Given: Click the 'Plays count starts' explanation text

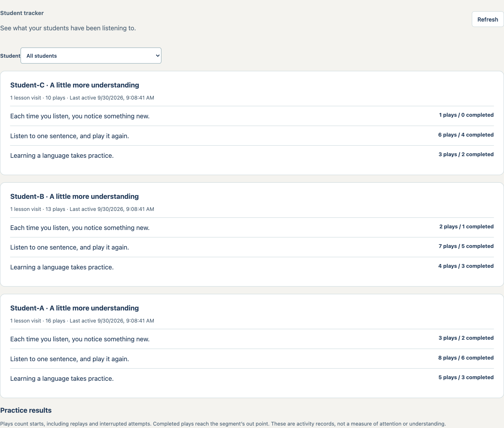Looking at the screenshot, I should [223, 424].
